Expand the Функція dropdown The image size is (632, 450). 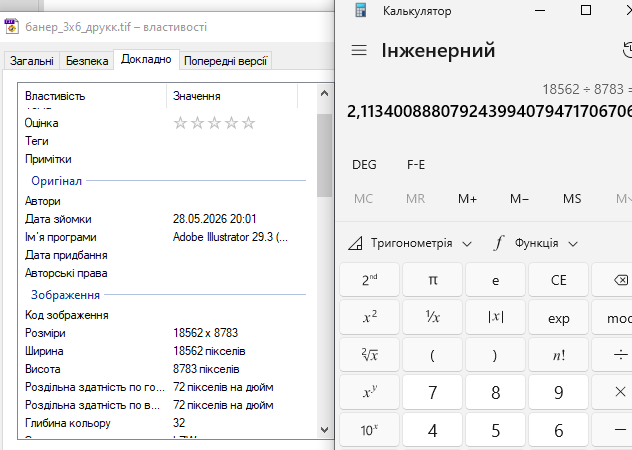coord(536,243)
